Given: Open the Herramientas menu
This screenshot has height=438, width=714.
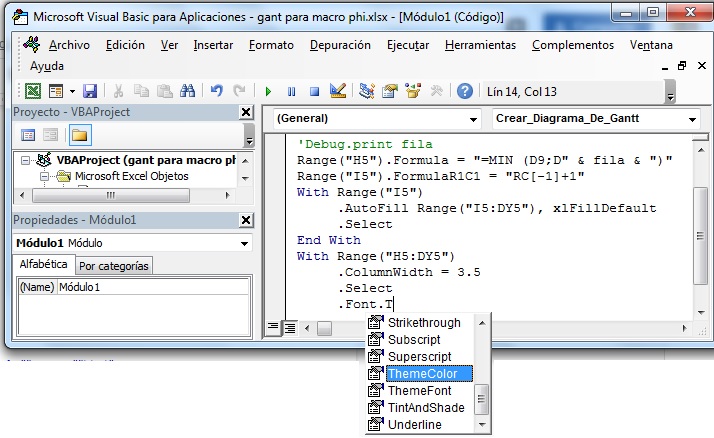Looking at the screenshot, I should tap(480, 45).
